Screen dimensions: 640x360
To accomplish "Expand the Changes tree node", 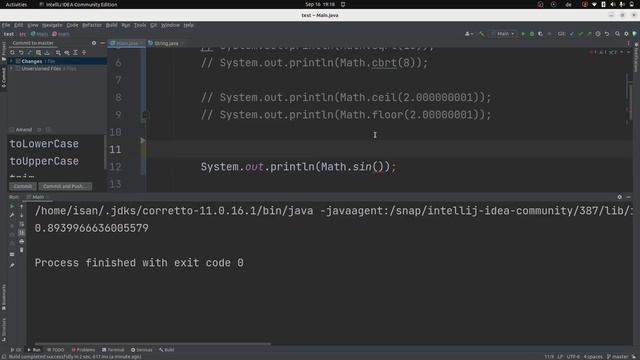I will tap(11, 61).
